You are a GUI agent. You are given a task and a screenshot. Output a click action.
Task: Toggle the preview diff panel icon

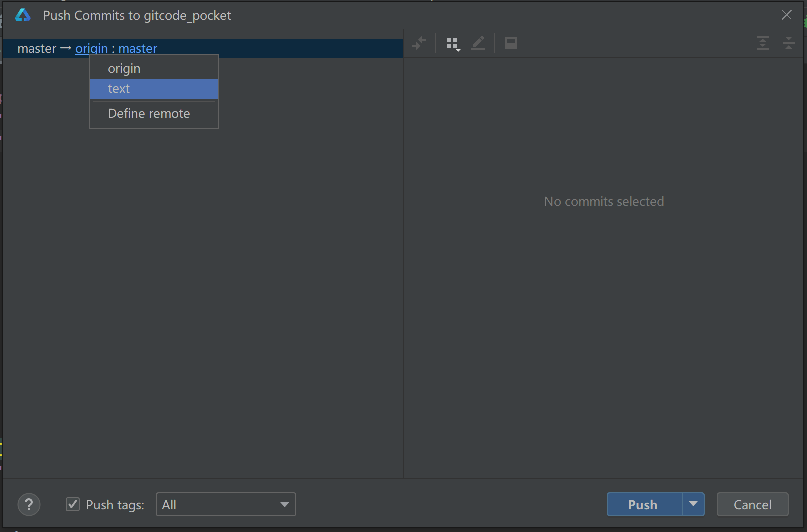click(511, 43)
